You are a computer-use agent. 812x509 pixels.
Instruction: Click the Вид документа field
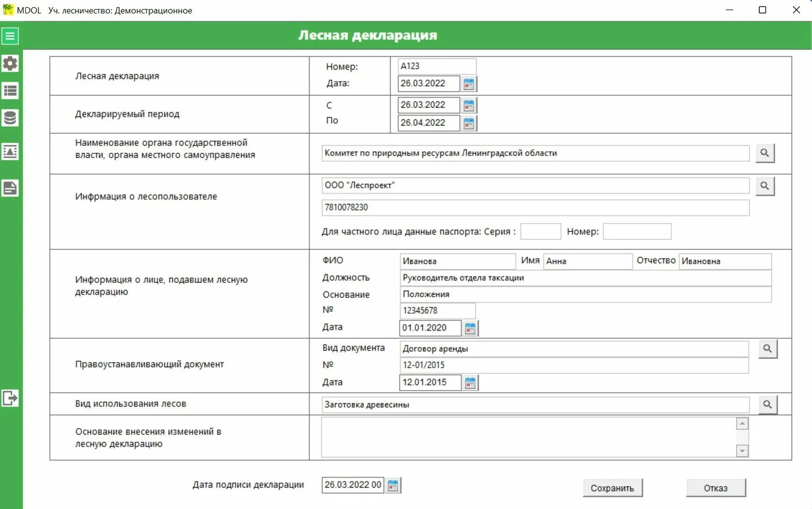coord(575,349)
